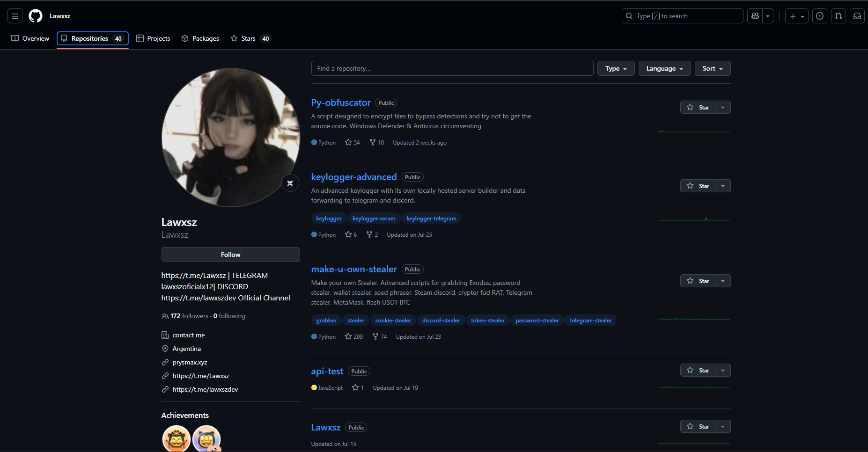
Task: Star the api-test repository
Action: (x=698, y=370)
